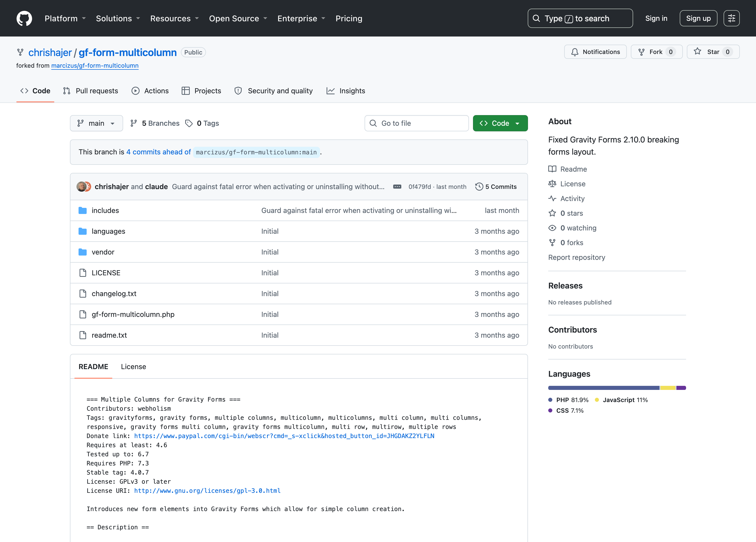Select the README tab
This screenshot has width=756, height=542.
pos(93,367)
